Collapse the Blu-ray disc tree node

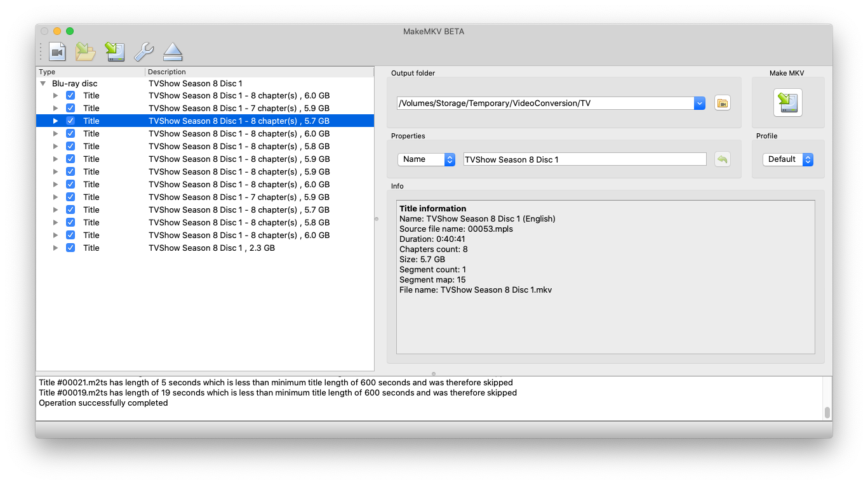click(x=43, y=83)
